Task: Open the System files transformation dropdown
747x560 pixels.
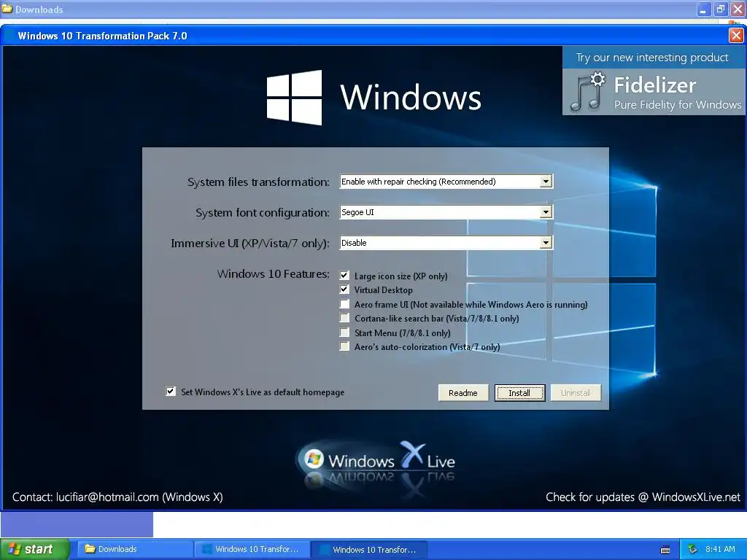Action: pos(546,182)
